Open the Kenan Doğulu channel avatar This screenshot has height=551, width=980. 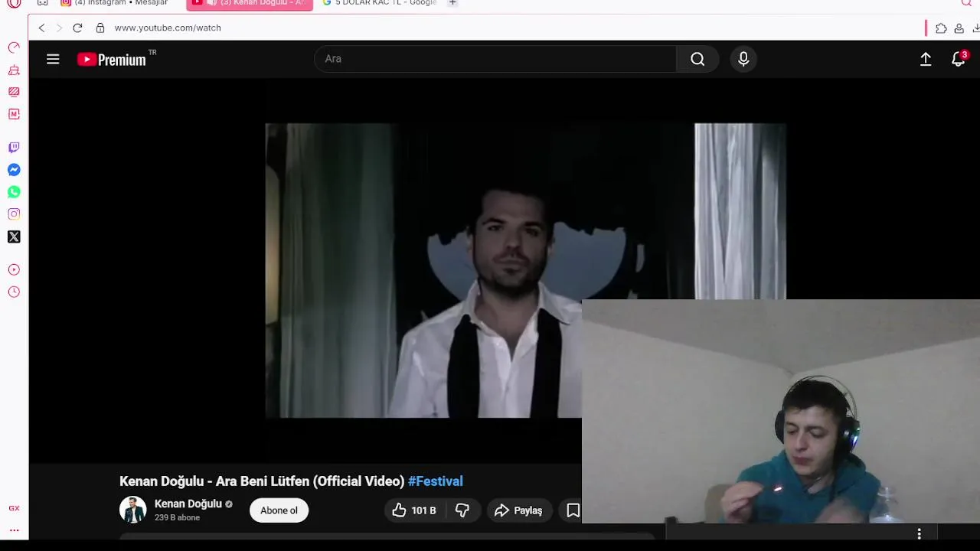[132, 510]
